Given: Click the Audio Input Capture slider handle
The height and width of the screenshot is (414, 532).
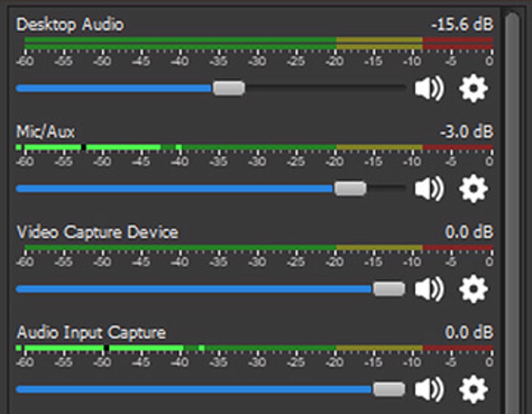Looking at the screenshot, I should 389,389.
